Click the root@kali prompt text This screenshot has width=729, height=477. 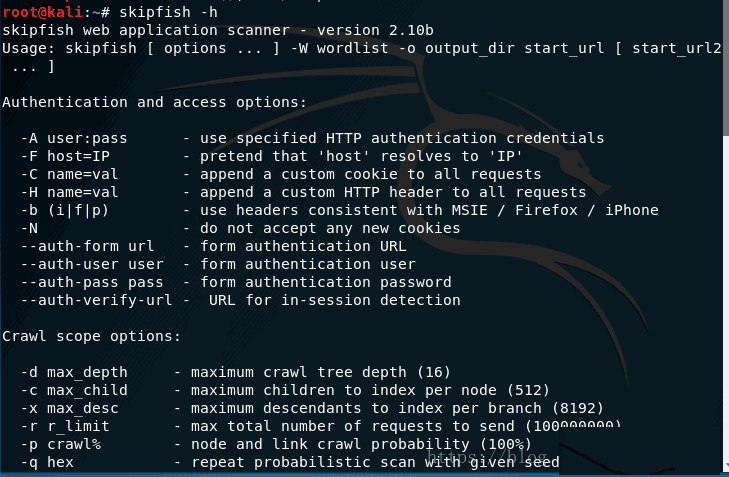point(43,12)
